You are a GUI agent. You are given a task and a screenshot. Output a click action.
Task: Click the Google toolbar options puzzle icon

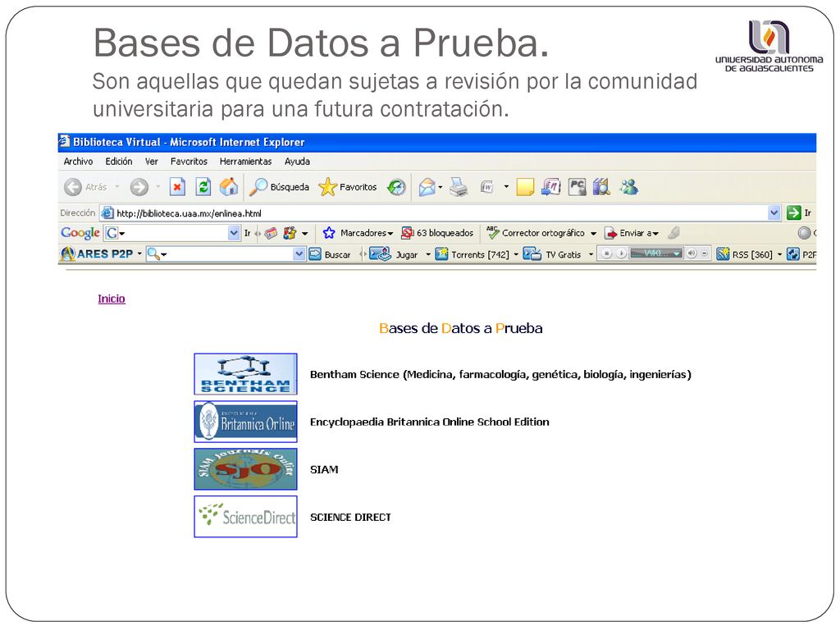click(290, 233)
